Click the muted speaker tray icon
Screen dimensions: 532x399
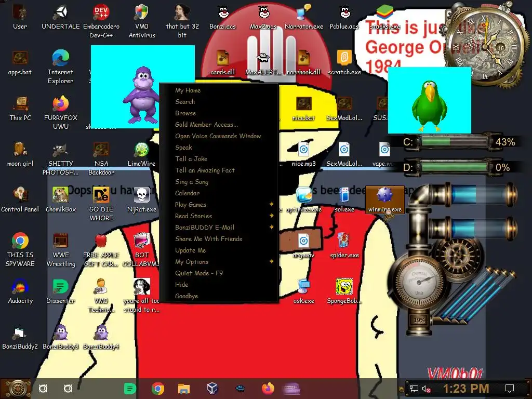[426, 389]
